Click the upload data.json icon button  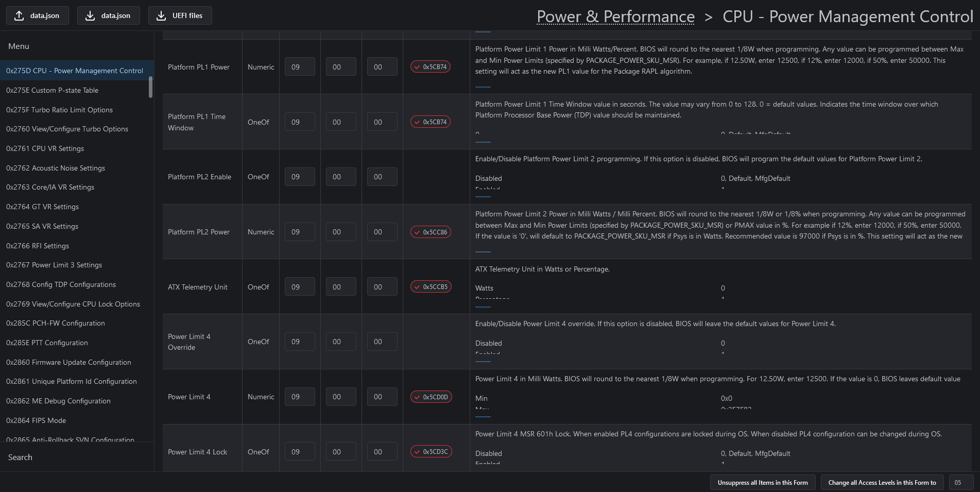[37, 15]
